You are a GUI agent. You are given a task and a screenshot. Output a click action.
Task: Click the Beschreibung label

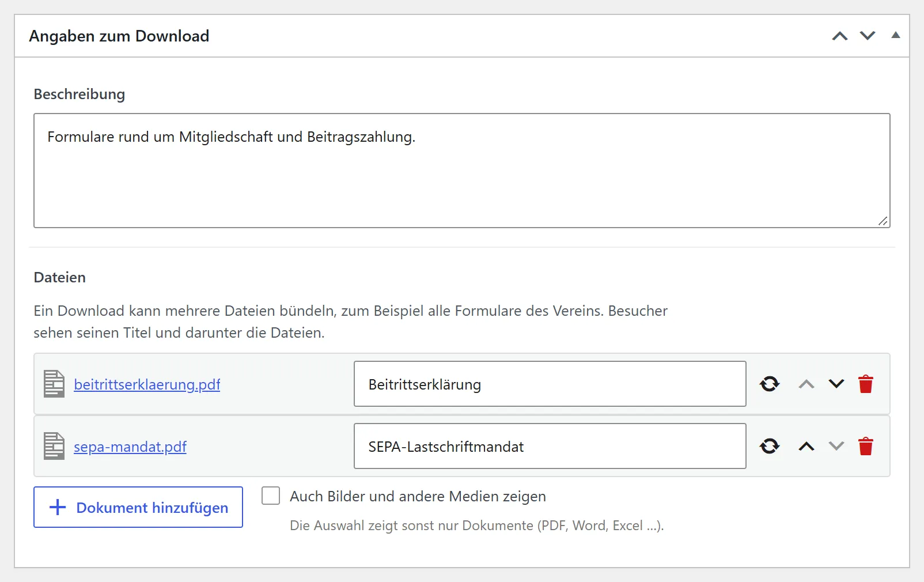[x=79, y=94]
